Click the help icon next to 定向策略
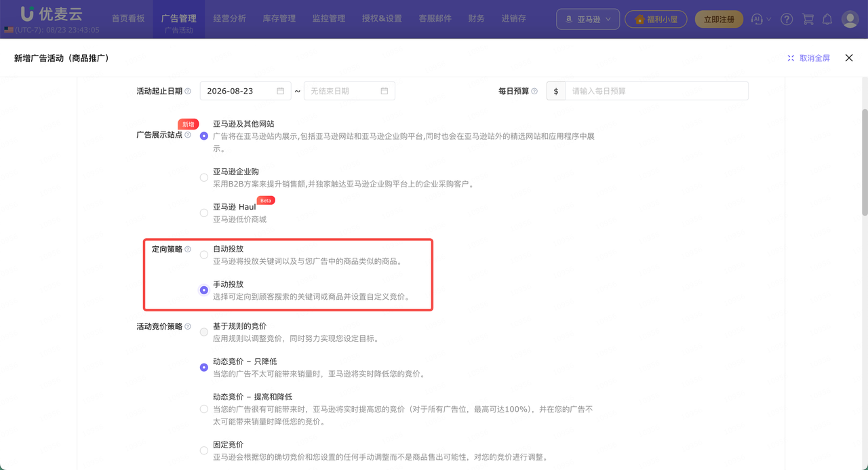This screenshot has width=868, height=470. [188, 249]
